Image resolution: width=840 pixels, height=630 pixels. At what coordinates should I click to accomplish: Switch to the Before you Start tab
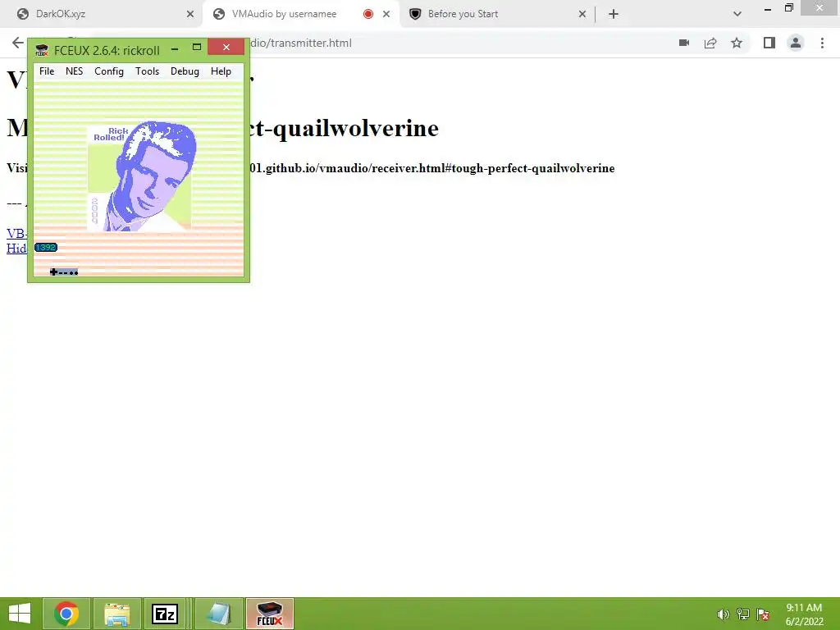click(497, 14)
